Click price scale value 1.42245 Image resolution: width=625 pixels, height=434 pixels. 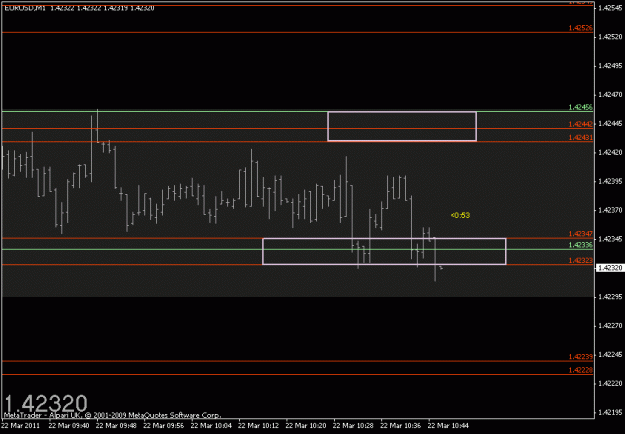coord(610,355)
